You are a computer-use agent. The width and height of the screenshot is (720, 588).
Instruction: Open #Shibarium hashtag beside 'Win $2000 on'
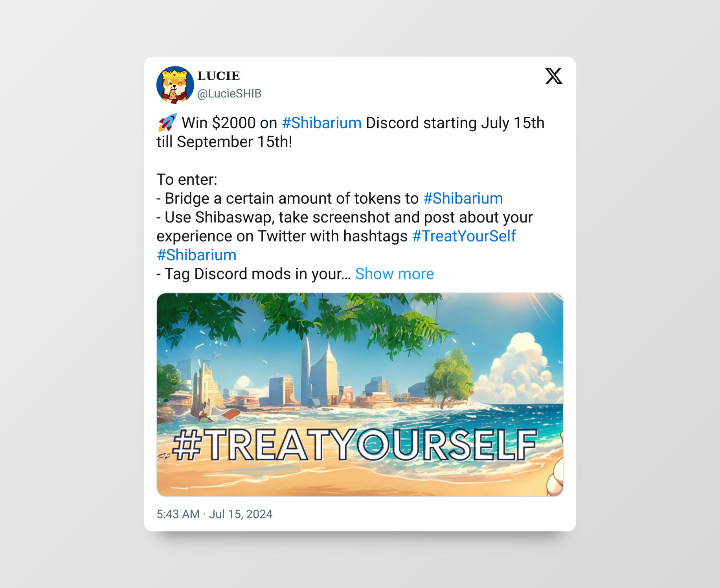(x=321, y=123)
